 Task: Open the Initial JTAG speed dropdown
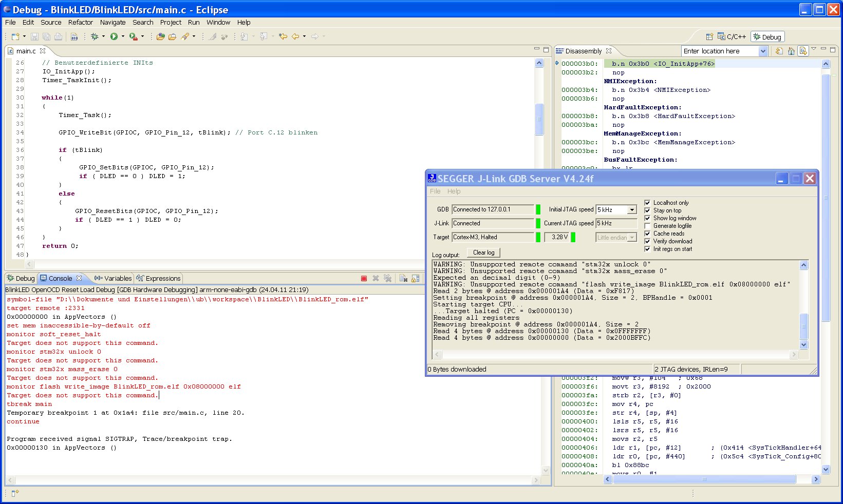click(632, 209)
